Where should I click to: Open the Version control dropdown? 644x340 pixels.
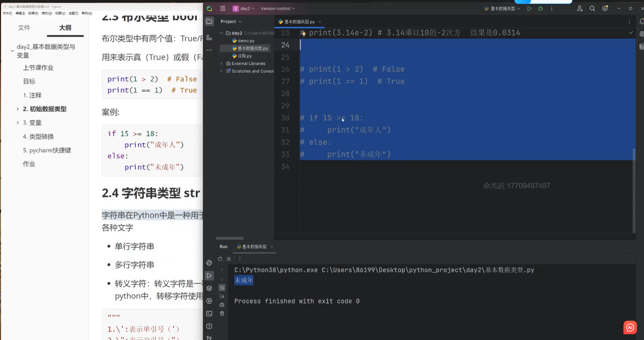point(277,8)
